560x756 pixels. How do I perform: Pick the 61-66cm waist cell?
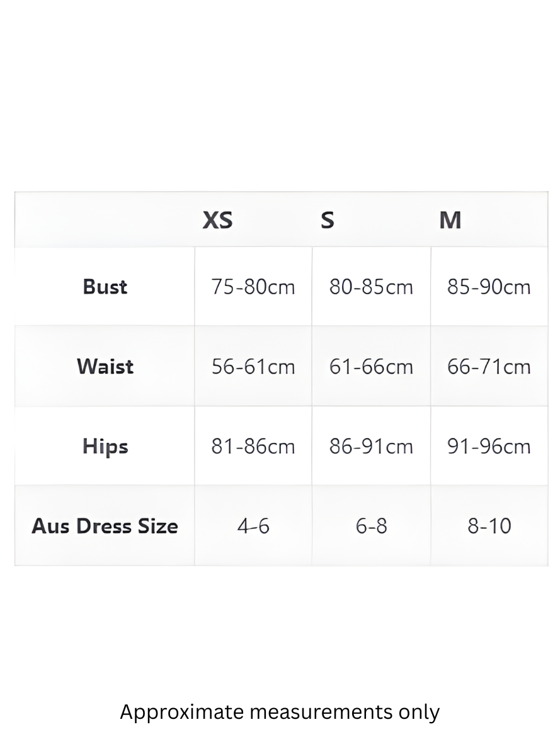[x=371, y=366]
